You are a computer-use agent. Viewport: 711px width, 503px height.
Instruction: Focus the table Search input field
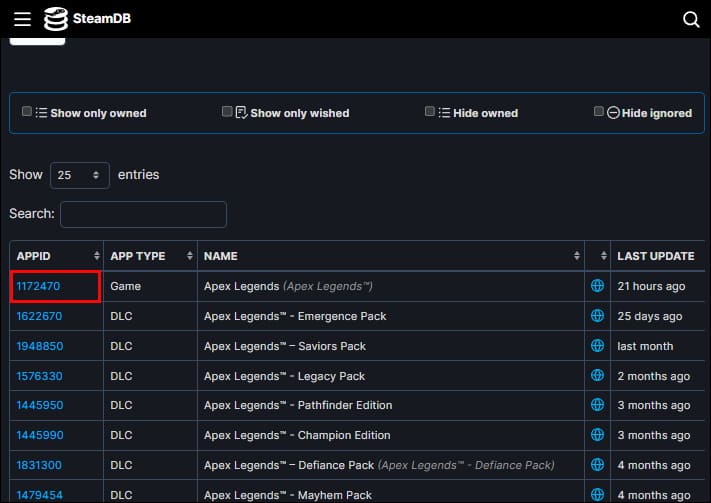tap(143, 215)
